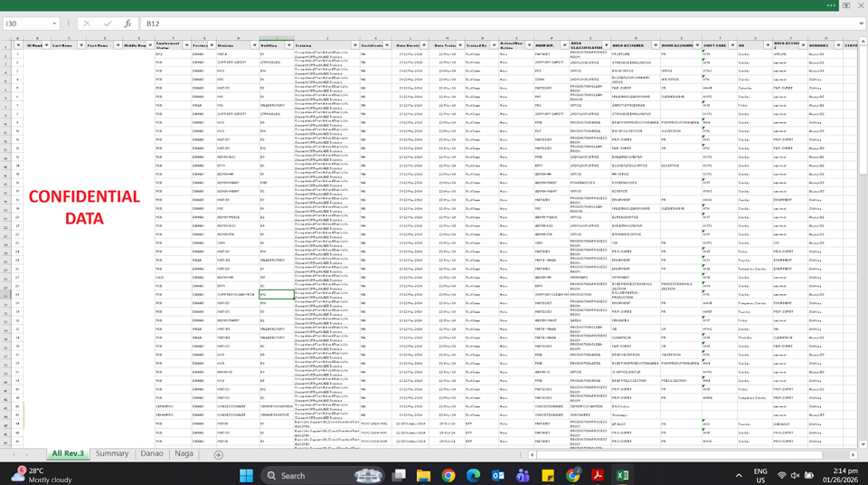Launch Microsoft Edge from the taskbar
868x485 pixels.
coord(473,475)
